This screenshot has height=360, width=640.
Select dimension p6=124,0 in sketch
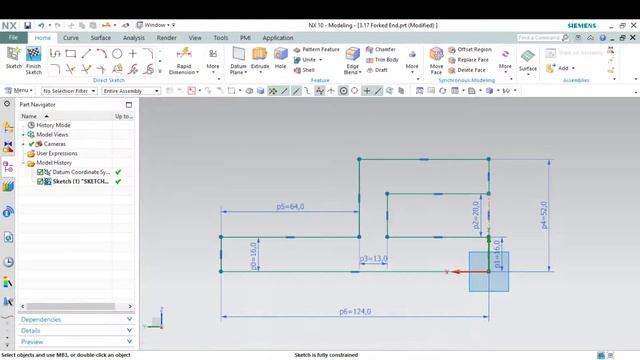(355, 311)
